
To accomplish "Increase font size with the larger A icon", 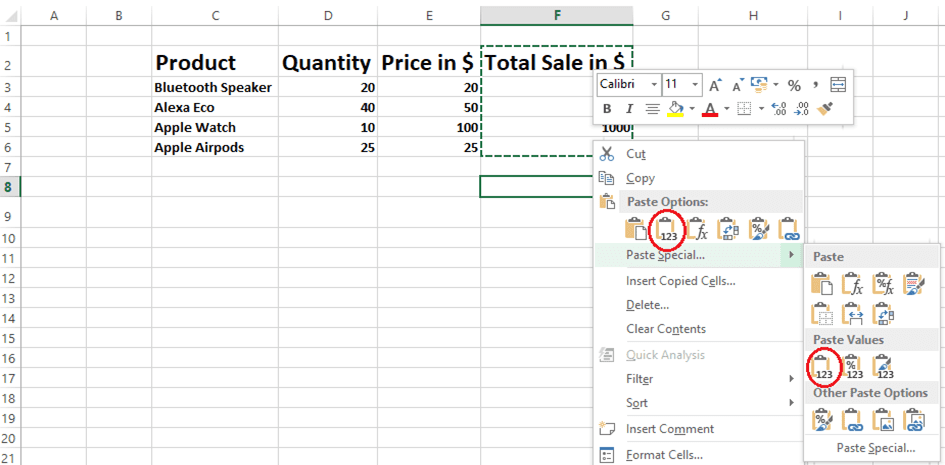I will coord(715,85).
